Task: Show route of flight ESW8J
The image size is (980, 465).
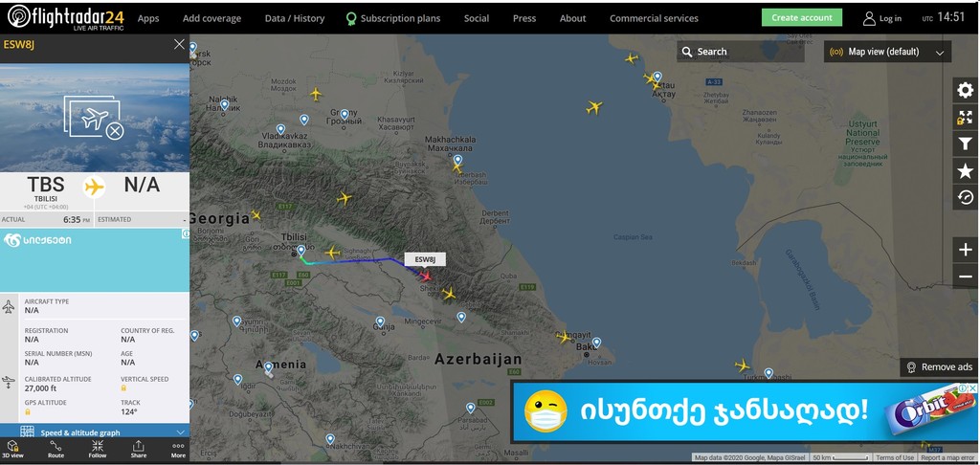Action: pos(56,449)
